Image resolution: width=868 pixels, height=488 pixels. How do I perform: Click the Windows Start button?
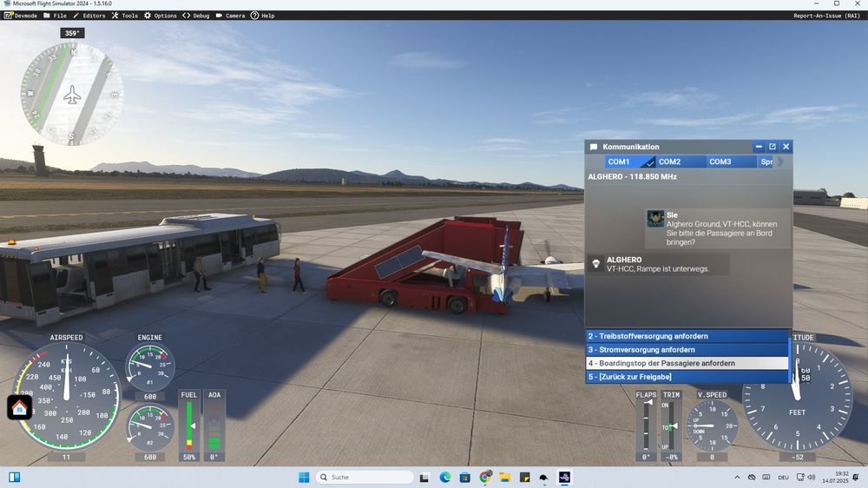pyautogui.click(x=303, y=477)
